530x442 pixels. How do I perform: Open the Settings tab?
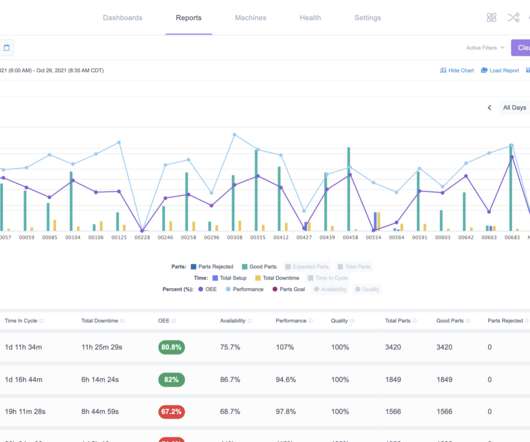pyautogui.click(x=367, y=18)
